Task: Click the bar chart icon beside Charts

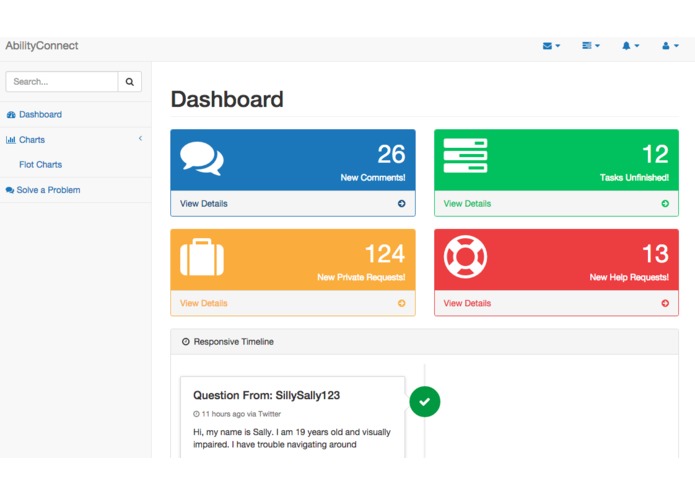Action: pyautogui.click(x=11, y=140)
